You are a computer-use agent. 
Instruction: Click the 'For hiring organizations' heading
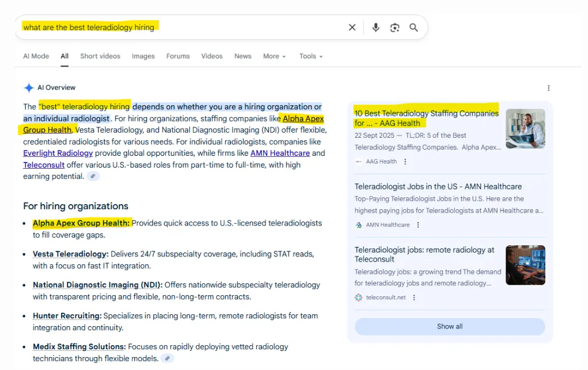click(x=76, y=206)
